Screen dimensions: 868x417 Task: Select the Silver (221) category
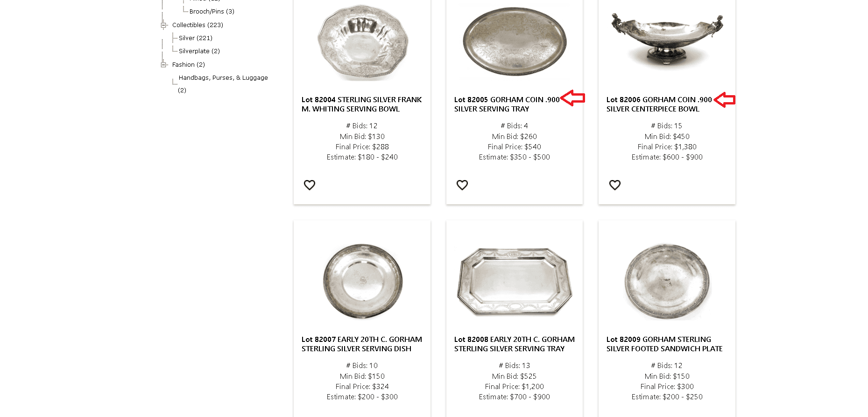pos(194,38)
